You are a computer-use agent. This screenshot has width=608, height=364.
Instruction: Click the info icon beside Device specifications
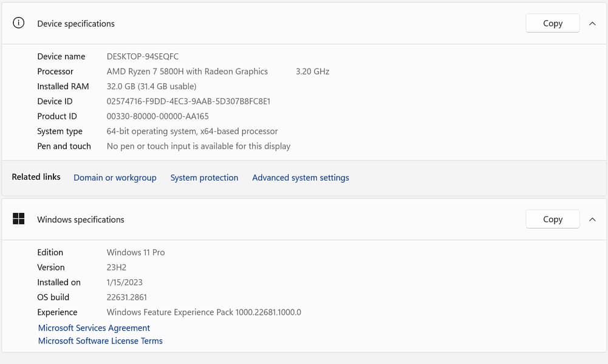19,23
